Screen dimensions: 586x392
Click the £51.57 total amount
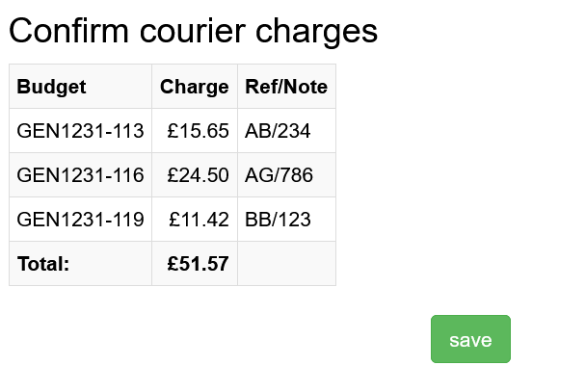pyautogui.click(x=198, y=264)
